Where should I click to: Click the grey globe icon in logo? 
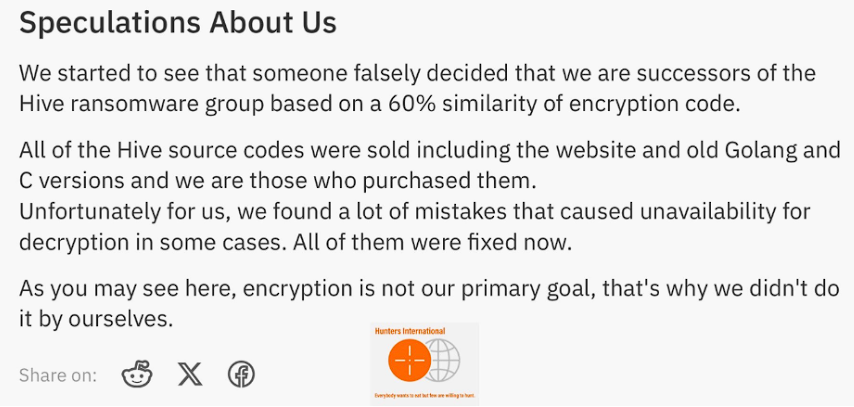443,360
